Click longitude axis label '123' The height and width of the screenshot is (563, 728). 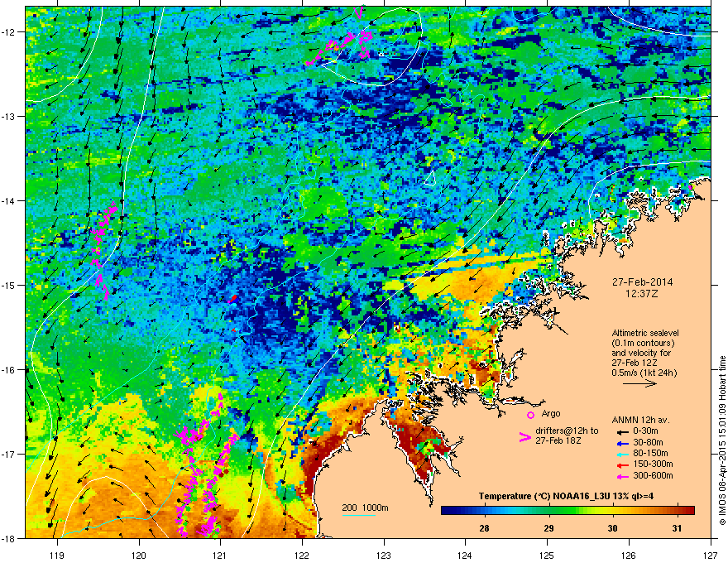pos(384,555)
